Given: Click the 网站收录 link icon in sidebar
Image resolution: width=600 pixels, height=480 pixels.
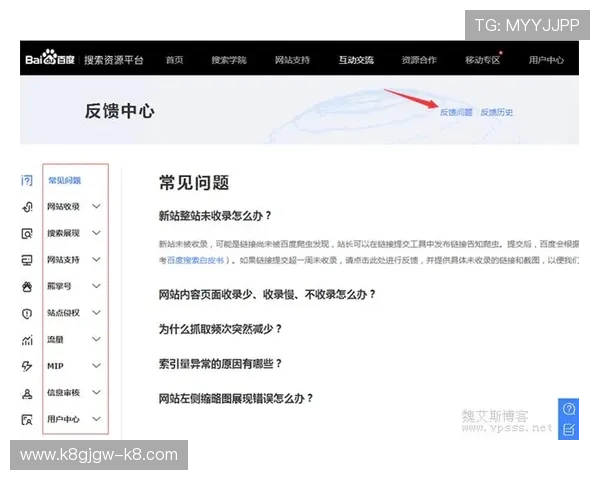Looking at the screenshot, I should 27,207.
